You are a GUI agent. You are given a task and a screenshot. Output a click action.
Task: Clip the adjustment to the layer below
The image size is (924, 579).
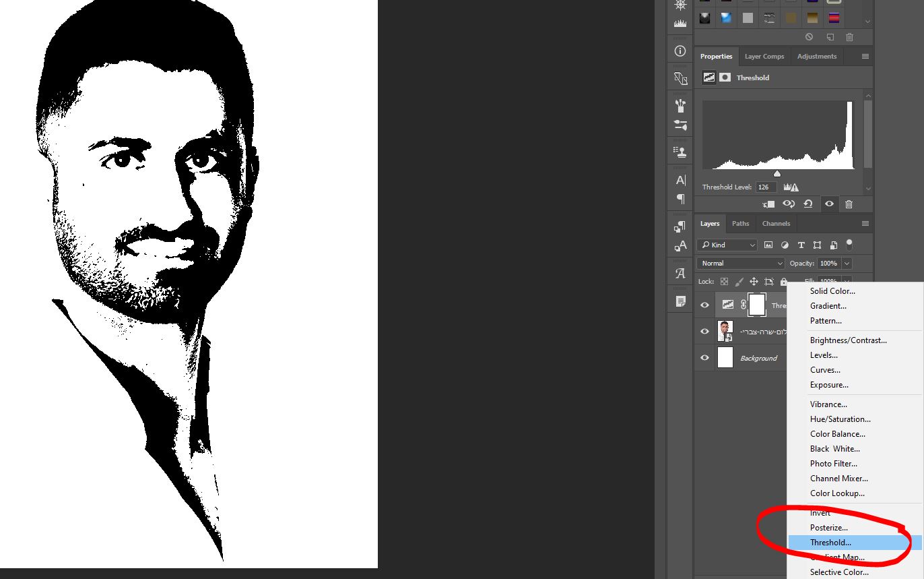(768, 204)
